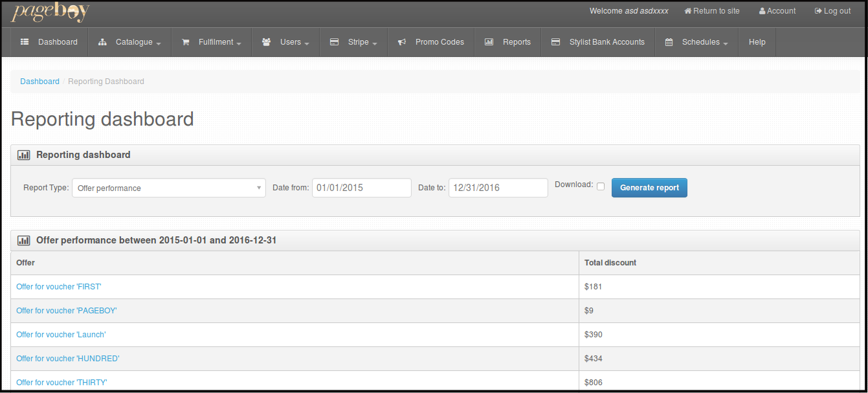The image size is (868, 393).
Task: Open Offer for voucher 'PAGEBOY' link
Action: click(x=67, y=311)
